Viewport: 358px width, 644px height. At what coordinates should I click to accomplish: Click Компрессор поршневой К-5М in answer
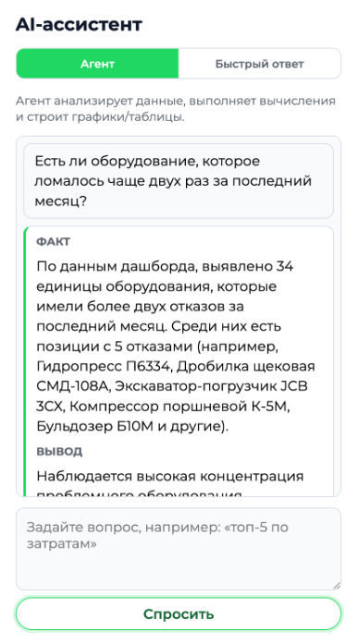[179, 407]
